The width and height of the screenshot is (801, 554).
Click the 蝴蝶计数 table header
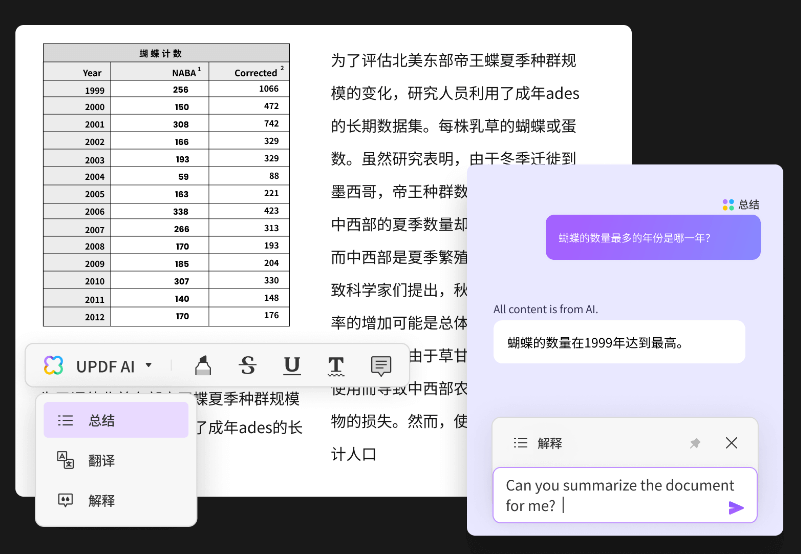coord(167,53)
